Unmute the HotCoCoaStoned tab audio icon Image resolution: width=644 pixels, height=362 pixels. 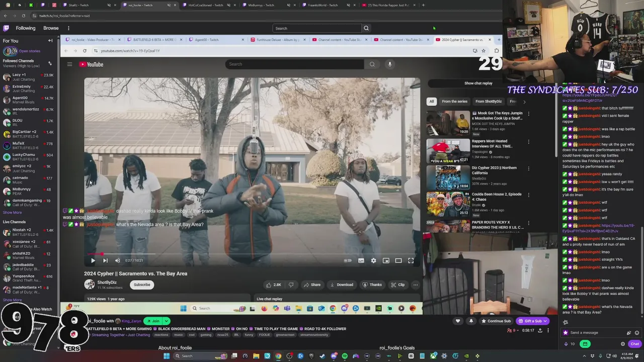point(229,5)
